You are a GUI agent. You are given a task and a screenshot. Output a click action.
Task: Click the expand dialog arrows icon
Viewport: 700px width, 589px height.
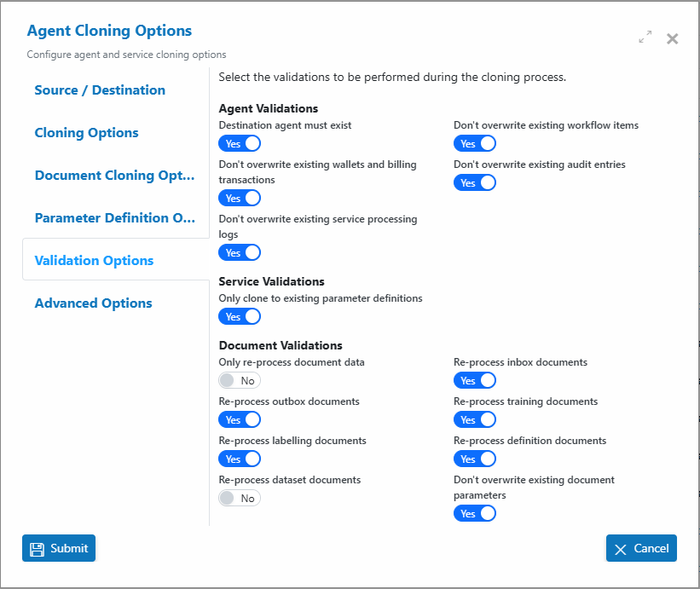tap(645, 37)
